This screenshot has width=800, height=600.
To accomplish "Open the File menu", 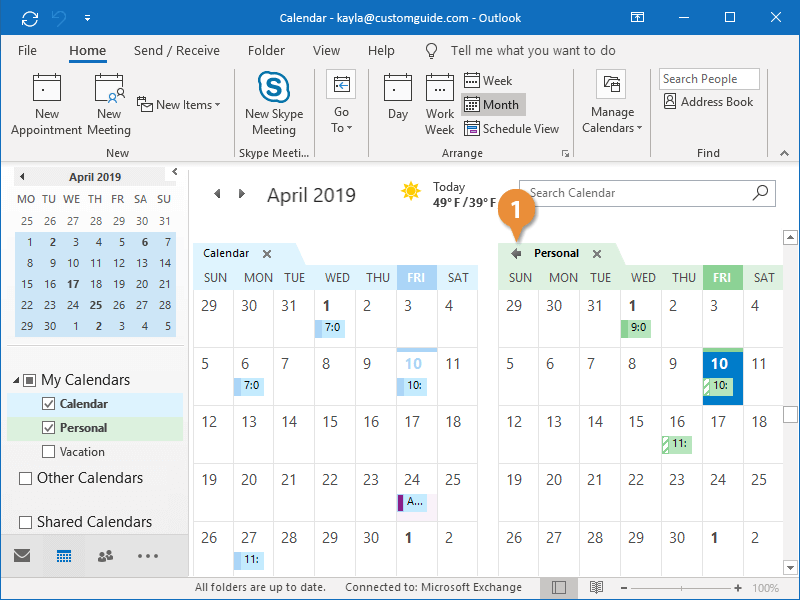I will point(27,51).
